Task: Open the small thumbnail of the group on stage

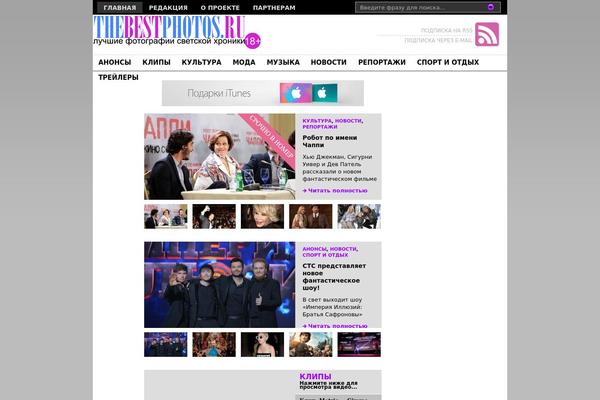Action: (x=166, y=344)
